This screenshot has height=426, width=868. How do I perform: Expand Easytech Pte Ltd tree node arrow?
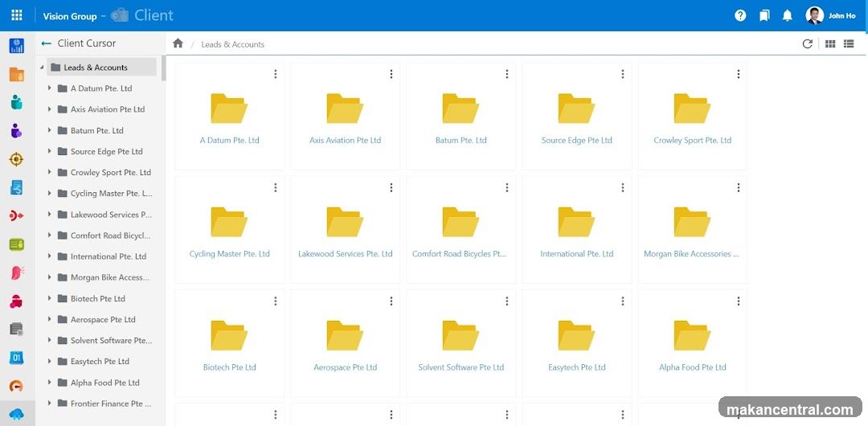click(49, 361)
